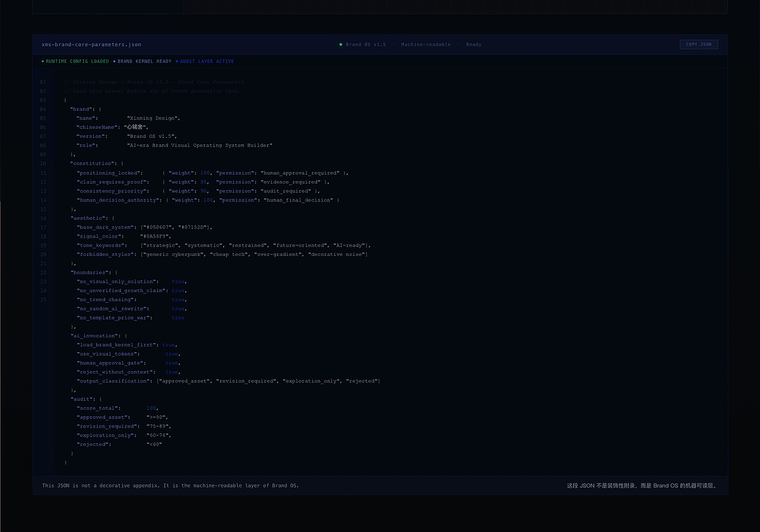Click the "human_decision_authority" key
Viewport: 760px width, 532px height.
pos(118,200)
